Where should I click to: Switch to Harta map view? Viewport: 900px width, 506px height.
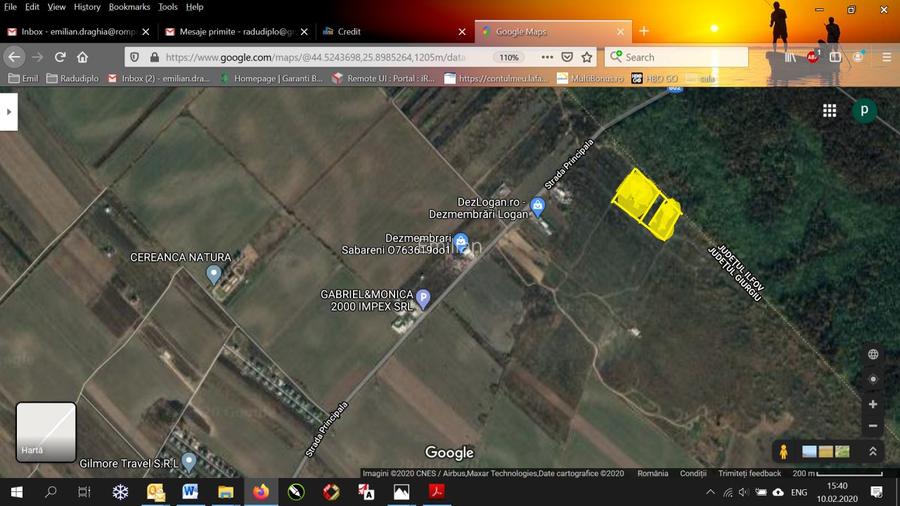[46, 432]
